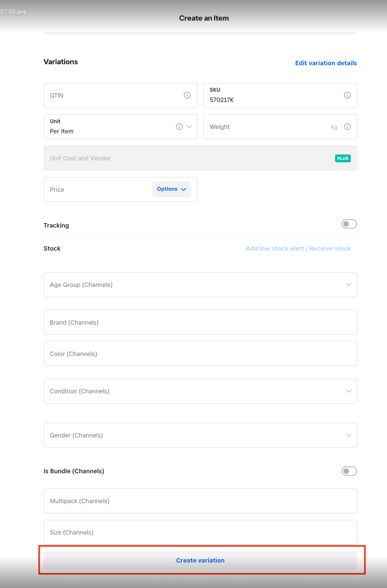The height and width of the screenshot is (588, 387).
Task: Open the Age Group (Channels) dropdown
Action: point(200,284)
